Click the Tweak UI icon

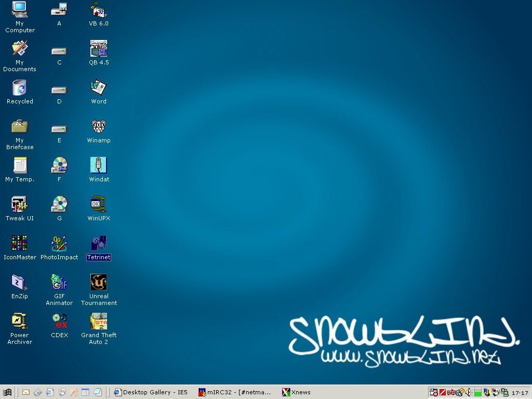click(20, 205)
